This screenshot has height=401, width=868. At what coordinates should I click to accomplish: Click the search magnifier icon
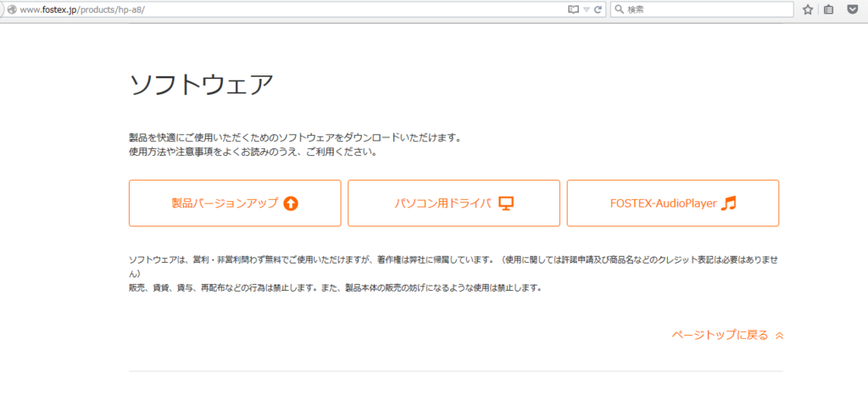click(620, 10)
